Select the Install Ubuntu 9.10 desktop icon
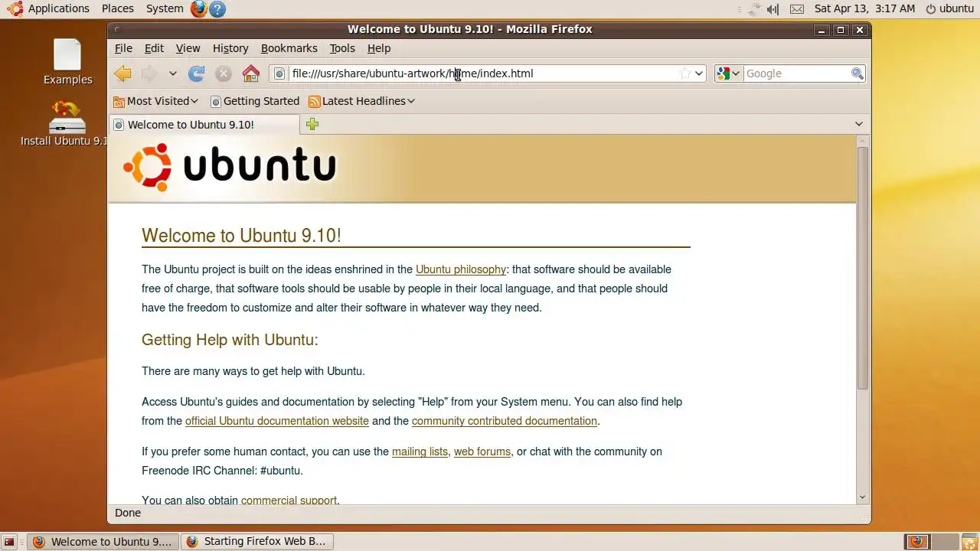This screenshot has width=980, height=551. (x=64, y=123)
